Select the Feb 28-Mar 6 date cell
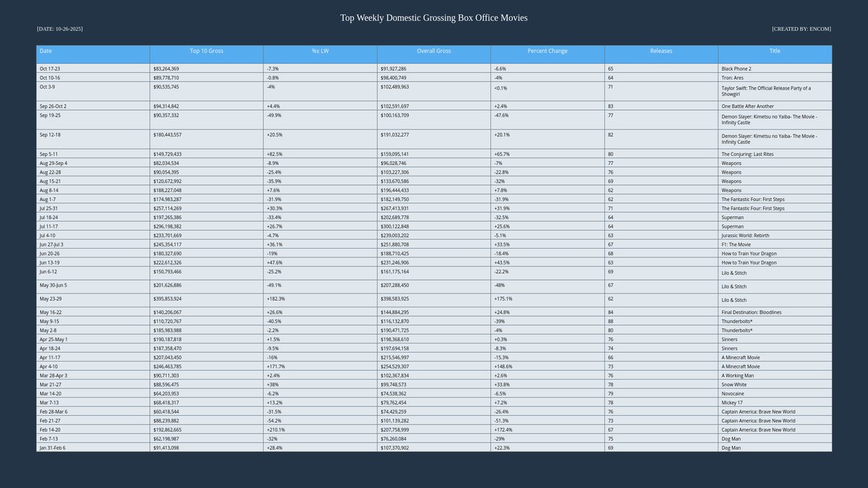This screenshot has height=488, width=868. 93,411
